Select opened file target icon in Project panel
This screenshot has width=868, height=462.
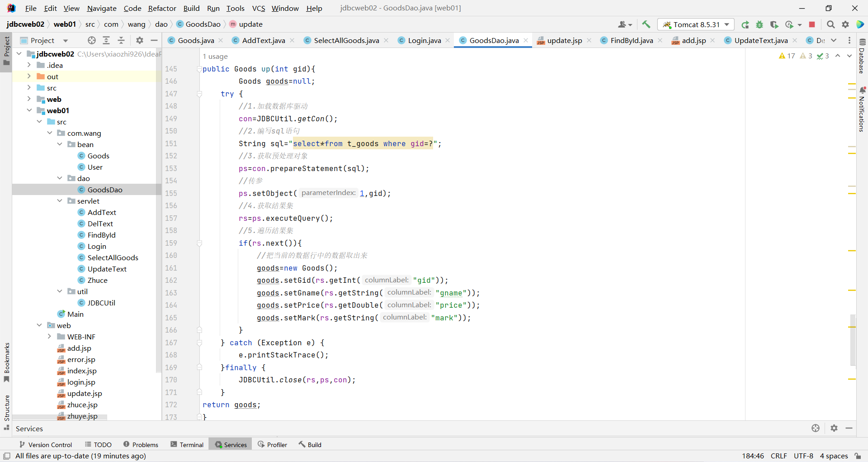click(92, 40)
